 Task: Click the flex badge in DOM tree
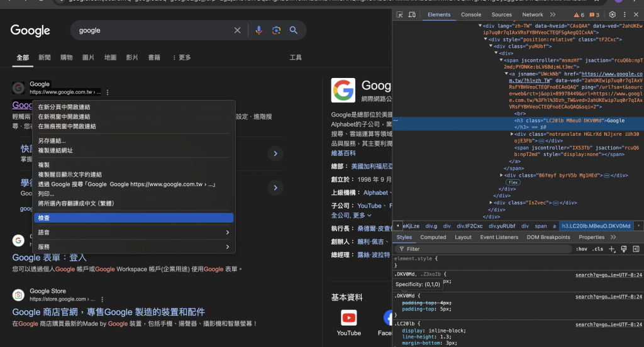(513, 182)
